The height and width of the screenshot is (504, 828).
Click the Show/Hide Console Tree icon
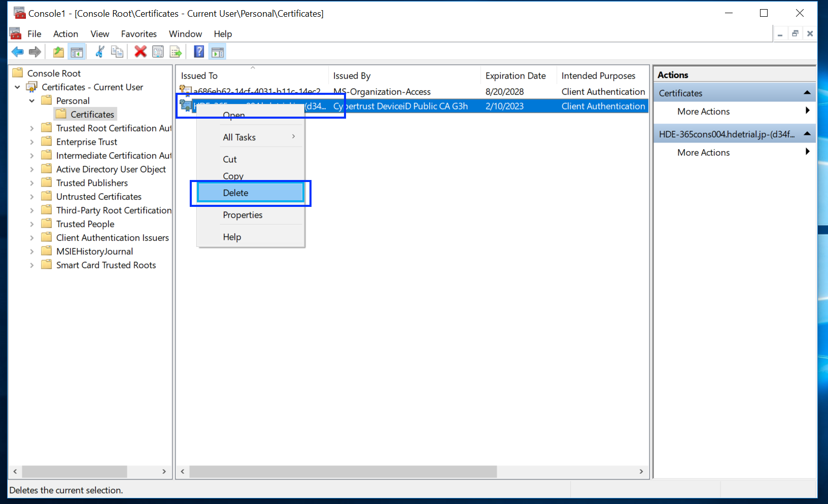(x=77, y=52)
